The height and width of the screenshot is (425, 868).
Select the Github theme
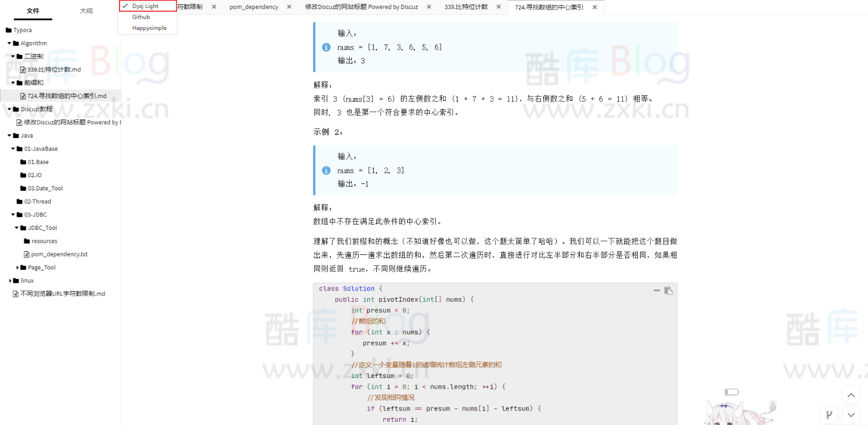[x=147, y=17]
